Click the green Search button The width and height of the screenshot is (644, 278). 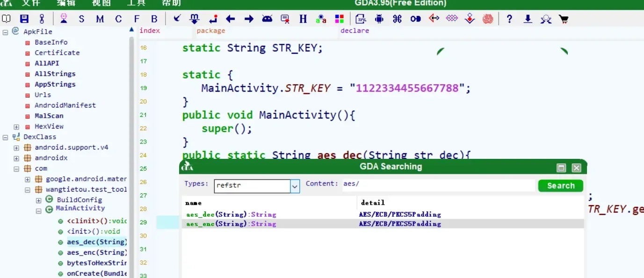coord(560,185)
